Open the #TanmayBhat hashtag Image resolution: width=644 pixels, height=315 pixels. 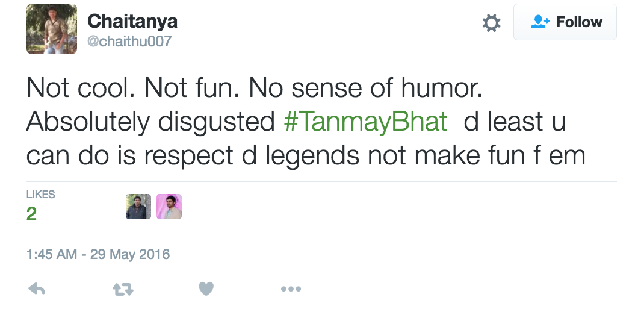[365, 122]
